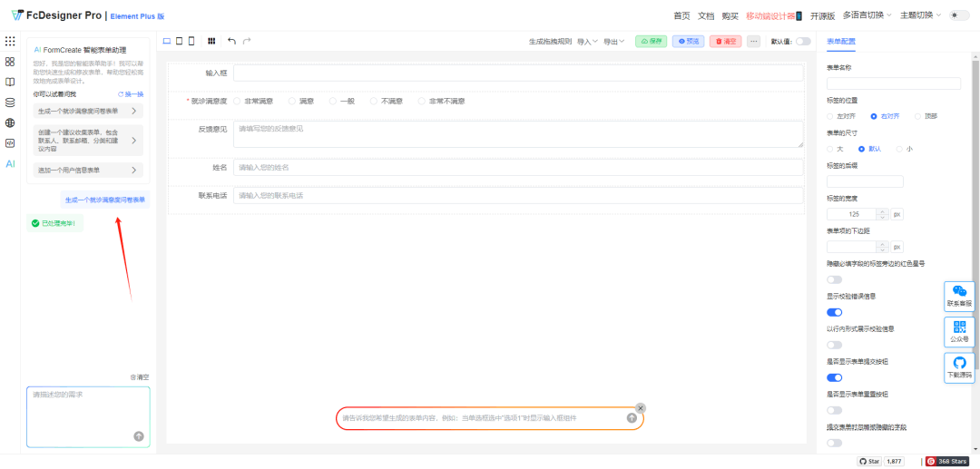Click send arrow in AI chat input box
Viewport: 980px width, 469px height.
click(x=139, y=436)
